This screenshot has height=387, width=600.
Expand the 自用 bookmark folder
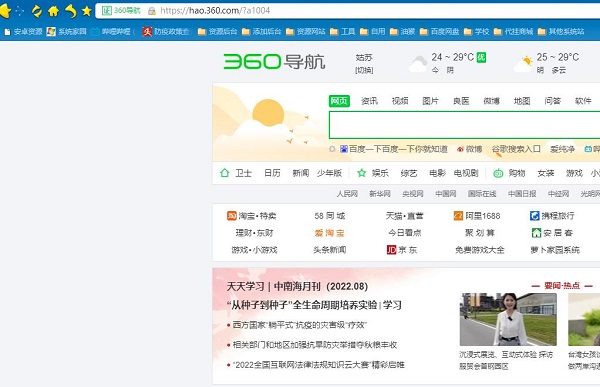click(x=373, y=32)
